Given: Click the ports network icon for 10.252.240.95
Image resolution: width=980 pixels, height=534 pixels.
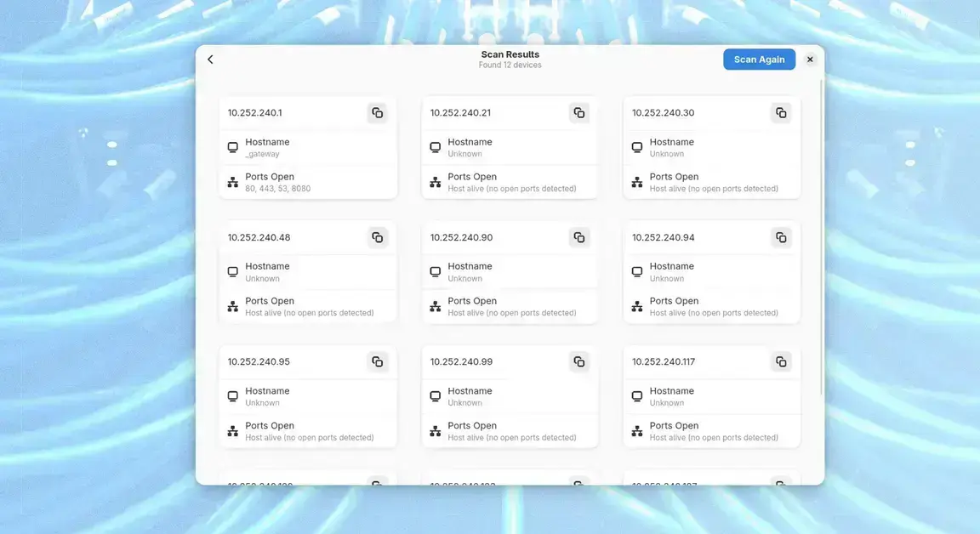Looking at the screenshot, I should pyautogui.click(x=232, y=431).
